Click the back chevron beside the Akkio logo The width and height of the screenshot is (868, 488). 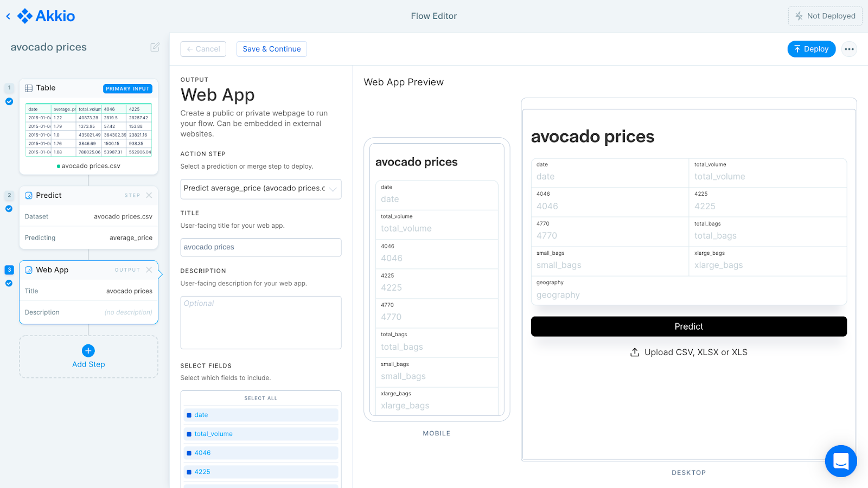coord(8,16)
